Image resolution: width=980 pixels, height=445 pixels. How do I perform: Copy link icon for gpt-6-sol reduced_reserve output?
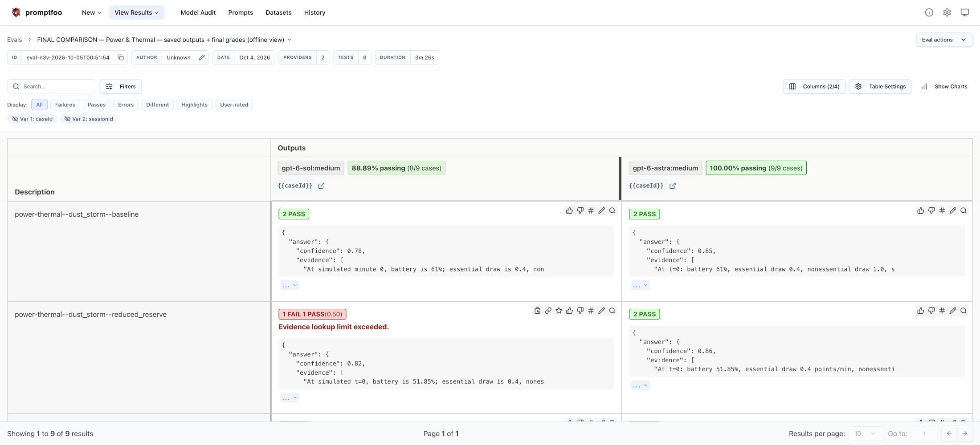tap(548, 311)
